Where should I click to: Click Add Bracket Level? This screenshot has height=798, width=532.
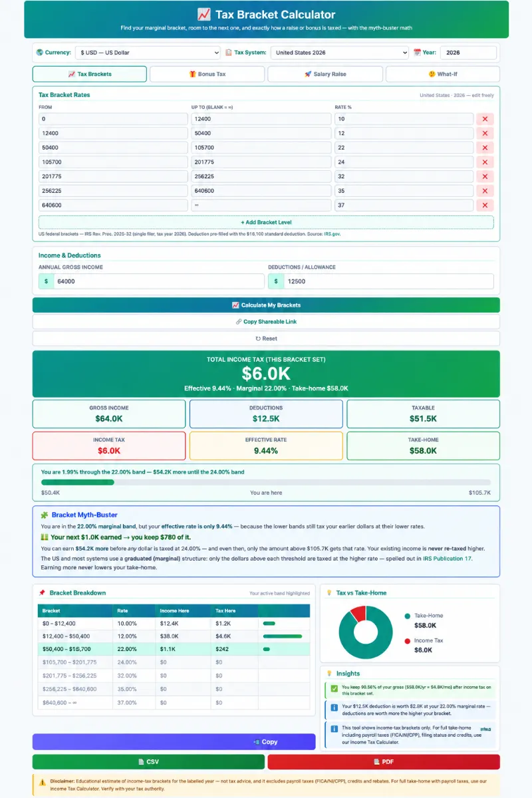[266, 222]
